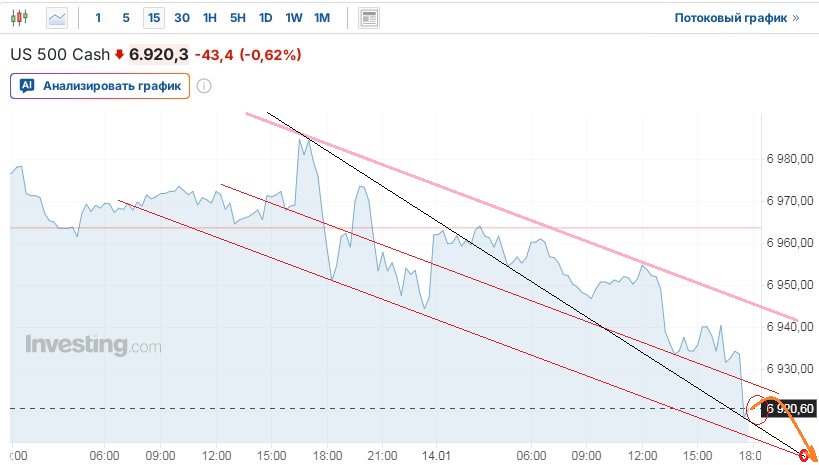Screen dimensions: 819x465
Task: Select the 5 minute timeframe
Action: [125, 18]
